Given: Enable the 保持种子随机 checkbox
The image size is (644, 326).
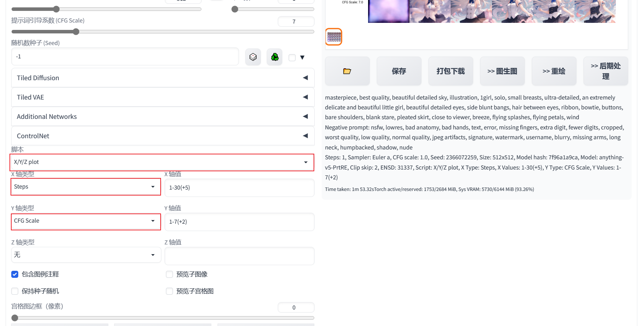Looking at the screenshot, I should (15, 291).
